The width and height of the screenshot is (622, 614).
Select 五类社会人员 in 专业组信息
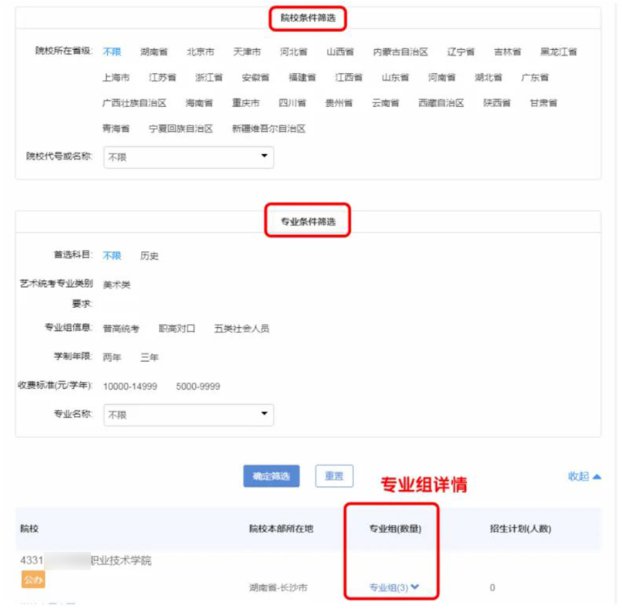(x=242, y=328)
